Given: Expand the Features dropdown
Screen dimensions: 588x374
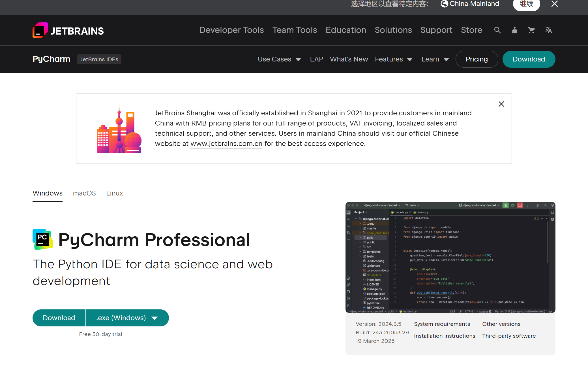Looking at the screenshot, I should 394,59.
